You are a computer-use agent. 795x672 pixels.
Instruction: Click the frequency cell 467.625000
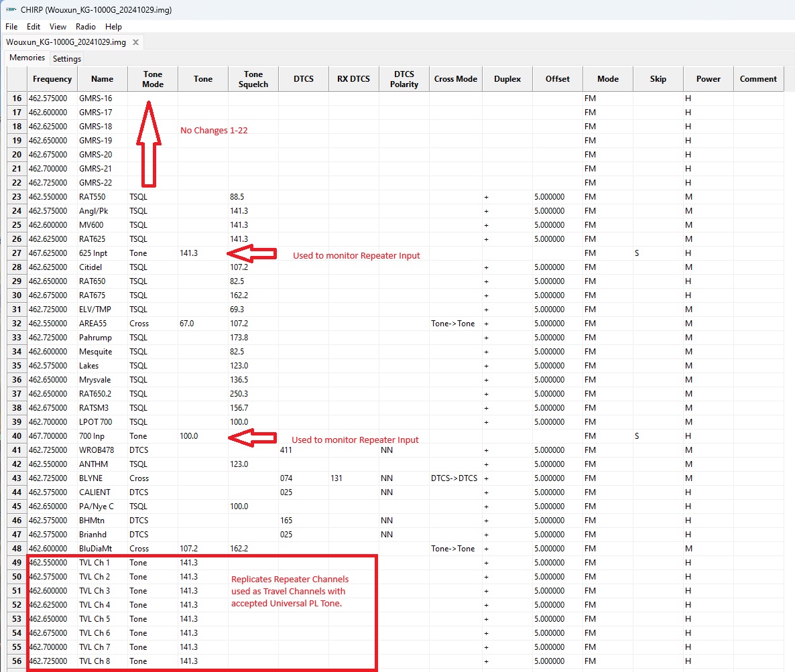coord(52,253)
